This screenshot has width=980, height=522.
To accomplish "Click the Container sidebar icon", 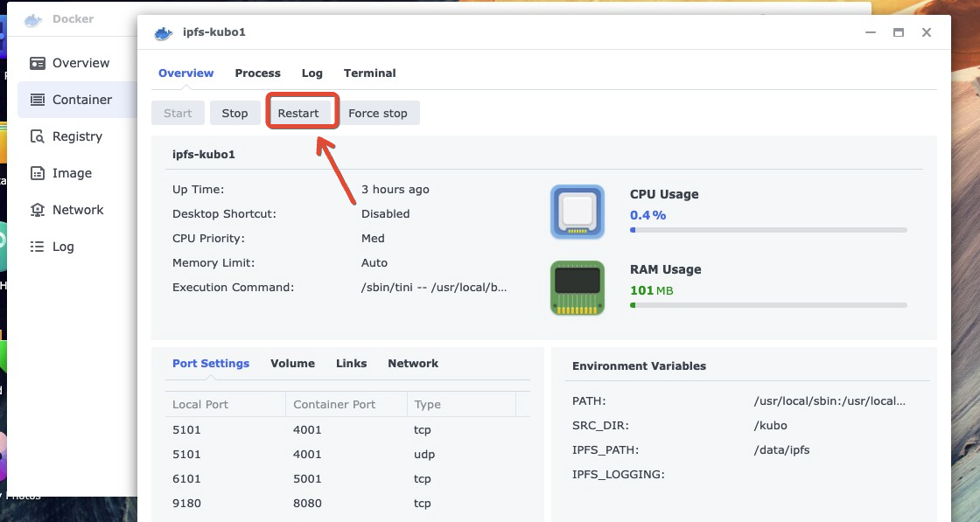I will click(x=38, y=100).
